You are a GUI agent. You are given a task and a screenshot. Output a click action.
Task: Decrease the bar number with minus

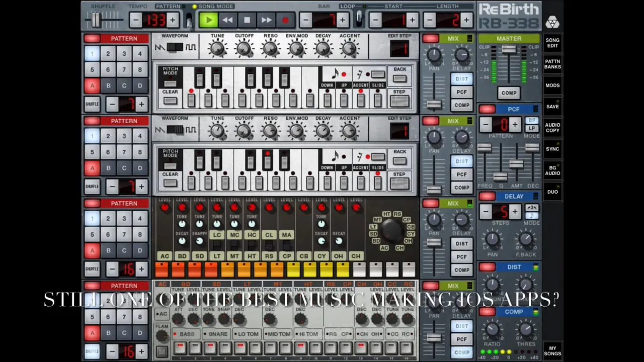pos(305,20)
